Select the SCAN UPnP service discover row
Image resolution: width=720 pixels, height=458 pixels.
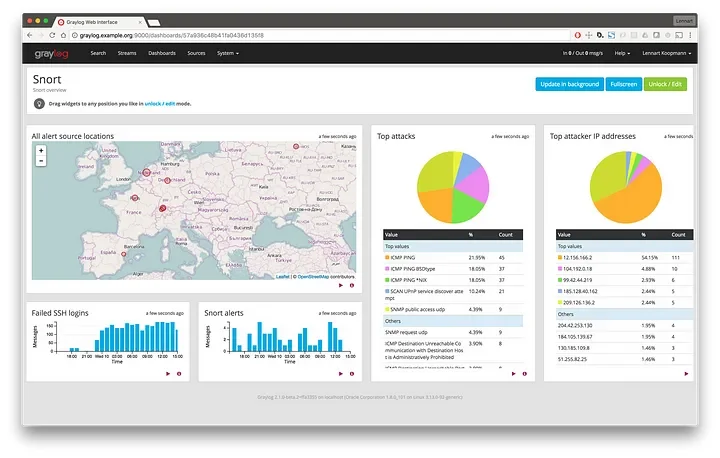pyautogui.click(x=453, y=294)
